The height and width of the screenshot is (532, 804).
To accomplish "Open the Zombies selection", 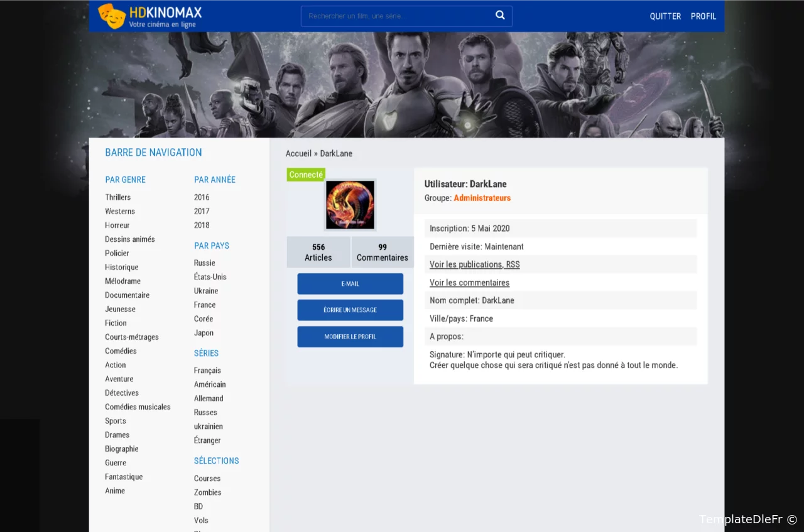I will (x=207, y=492).
